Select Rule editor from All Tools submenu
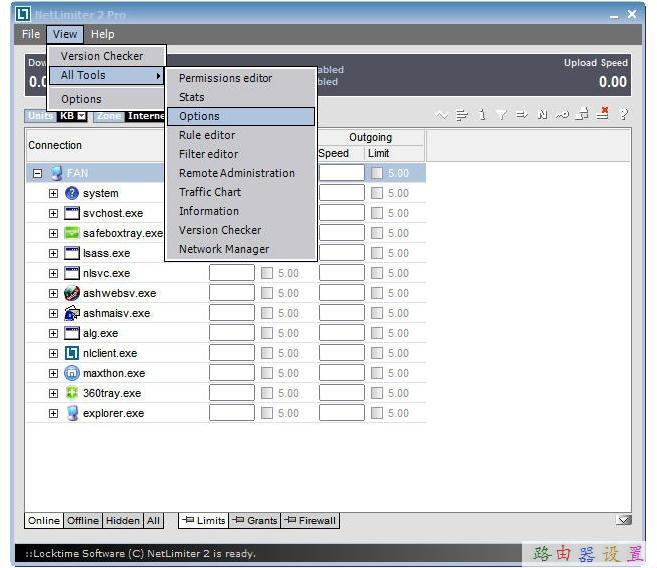The height and width of the screenshot is (568, 657). (207, 135)
